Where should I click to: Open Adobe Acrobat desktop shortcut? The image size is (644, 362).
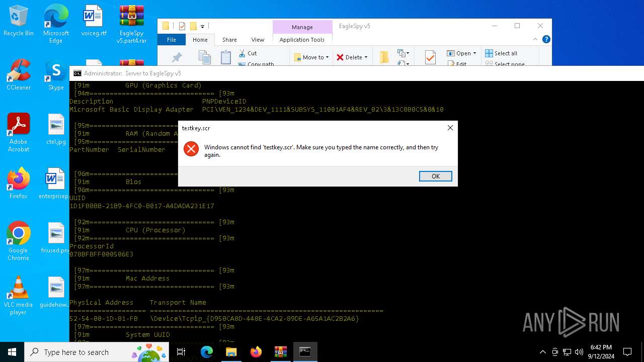(x=19, y=133)
